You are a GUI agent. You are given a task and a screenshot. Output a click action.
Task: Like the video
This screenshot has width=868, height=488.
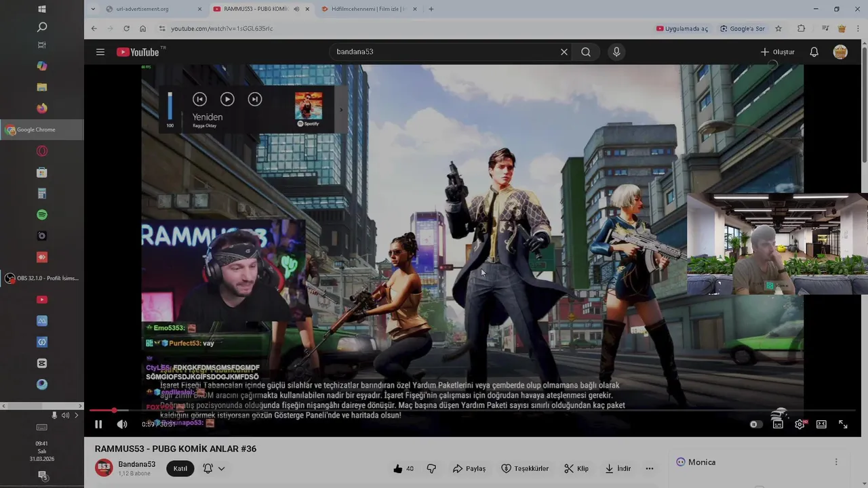point(403,468)
